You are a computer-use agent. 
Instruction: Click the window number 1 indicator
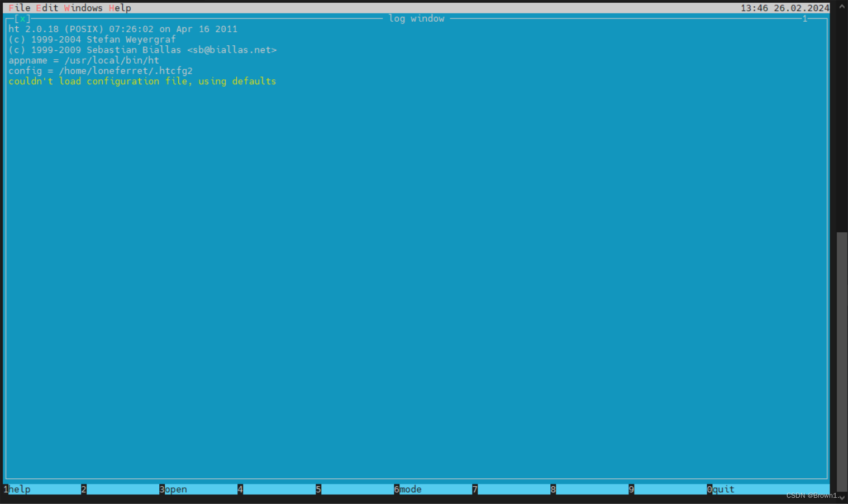[804, 18]
